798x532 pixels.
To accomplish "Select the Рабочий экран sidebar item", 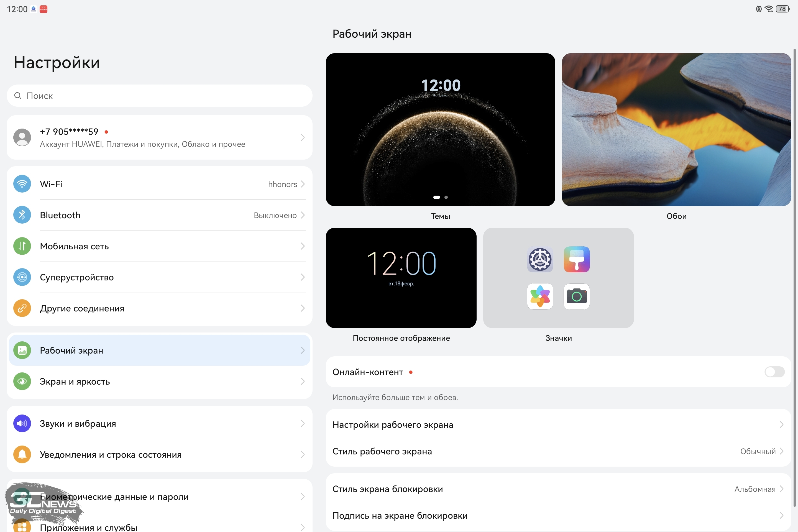I will (x=160, y=350).
